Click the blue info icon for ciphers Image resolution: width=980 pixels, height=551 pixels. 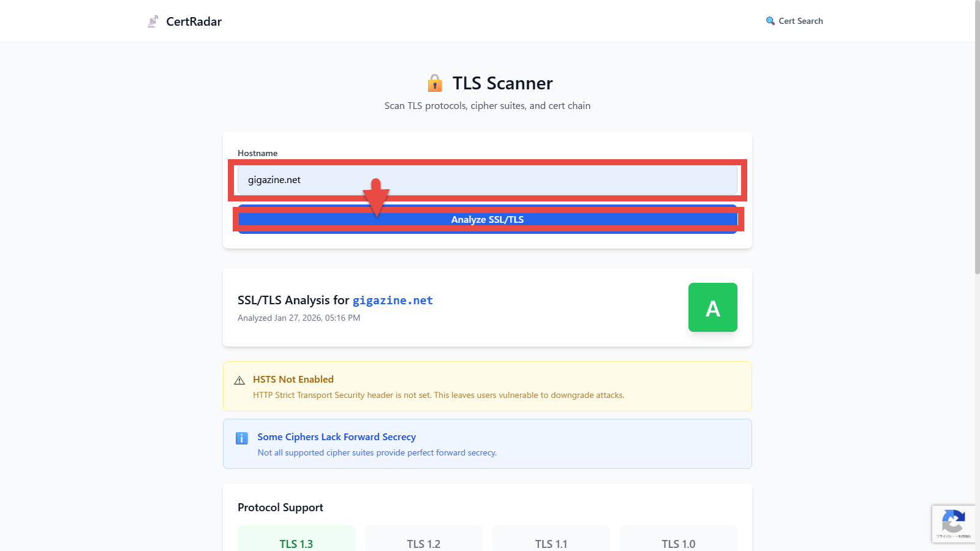242,438
